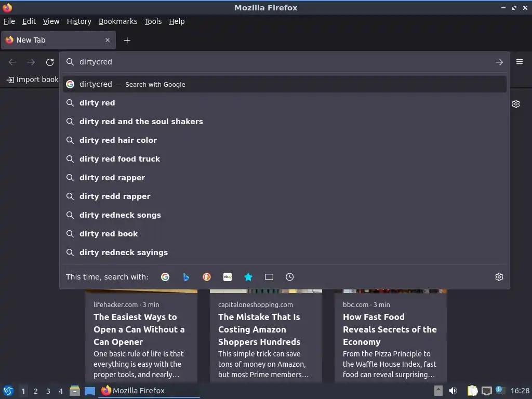Go back one page
This screenshot has width=532, height=399.
(12, 62)
